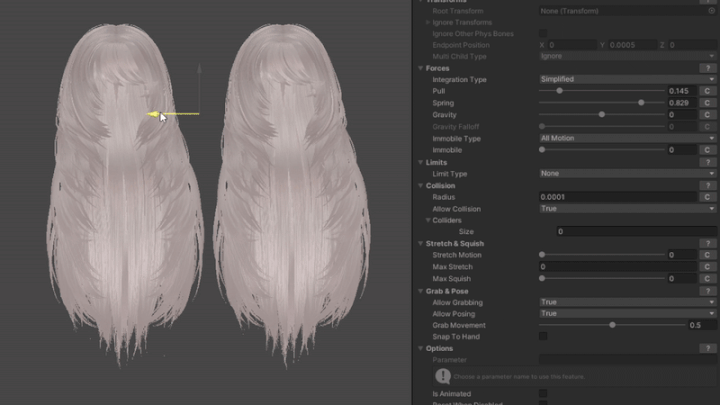Screen dimensions: 720x405
Task: Click the yellow move gizmo arrow on hair
Action: pos(154,115)
